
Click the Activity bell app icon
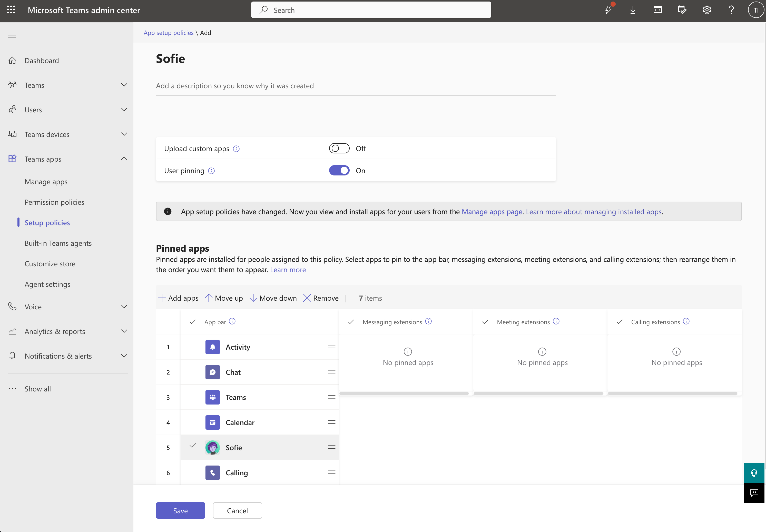(x=212, y=347)
